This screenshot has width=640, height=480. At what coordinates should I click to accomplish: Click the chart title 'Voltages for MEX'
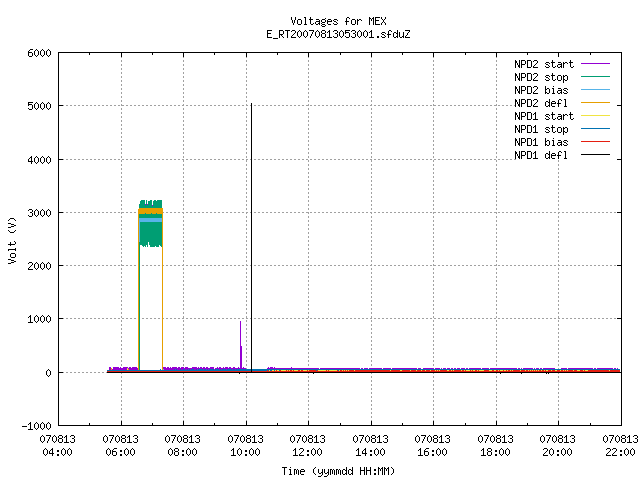pos(338,21)
